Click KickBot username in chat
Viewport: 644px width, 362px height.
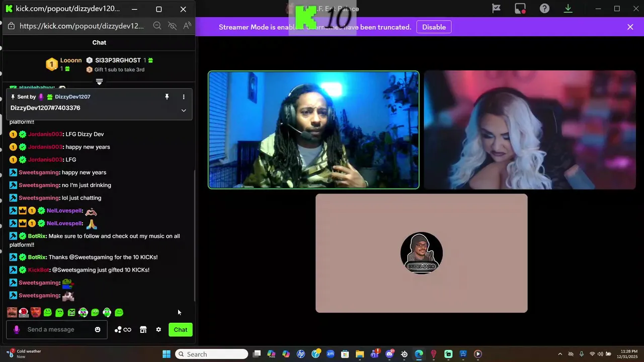pos(38,270)
